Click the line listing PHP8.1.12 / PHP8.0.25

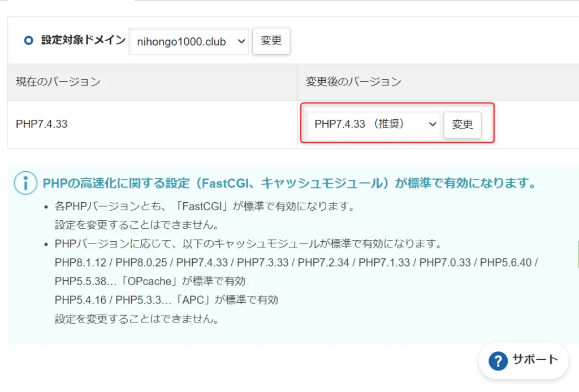[296, 263]
